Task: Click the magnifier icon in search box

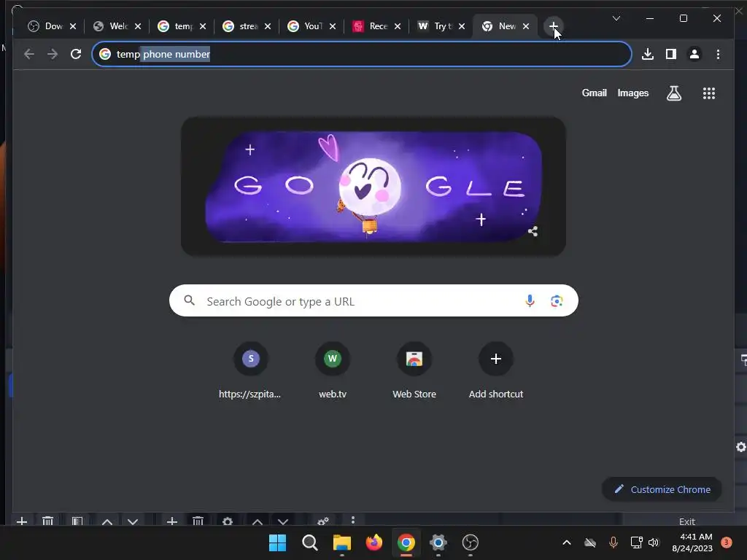Action: tap(190, 300)
